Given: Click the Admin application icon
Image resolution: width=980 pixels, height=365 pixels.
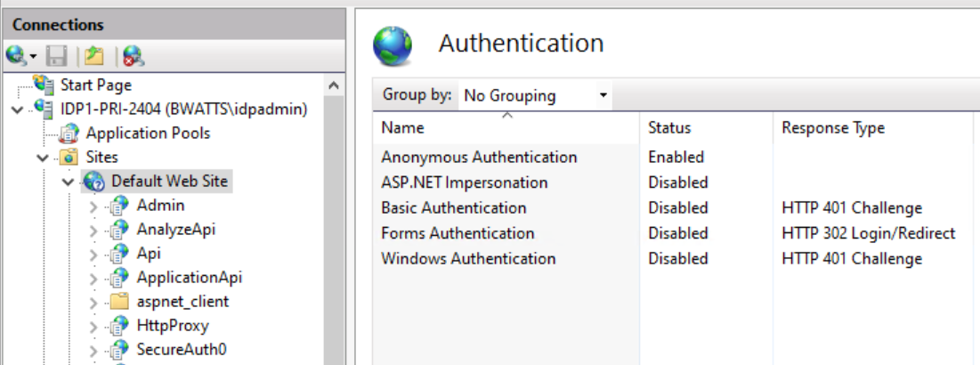Looking at the screenshot, I should [x=118, y=205].
